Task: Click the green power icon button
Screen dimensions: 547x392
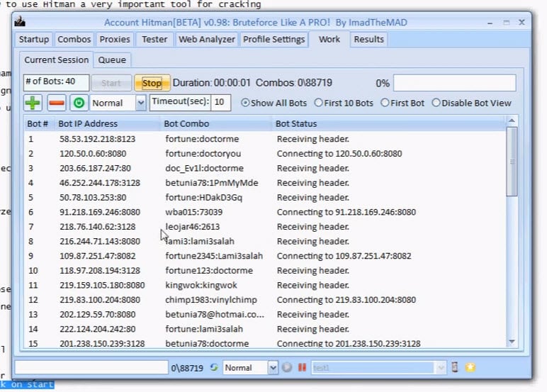Action: tap(79, 103)
